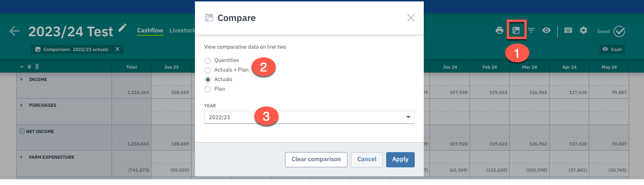Expand the PURCHASES row
Screen dimensions: 644x185
click(21, 105)
